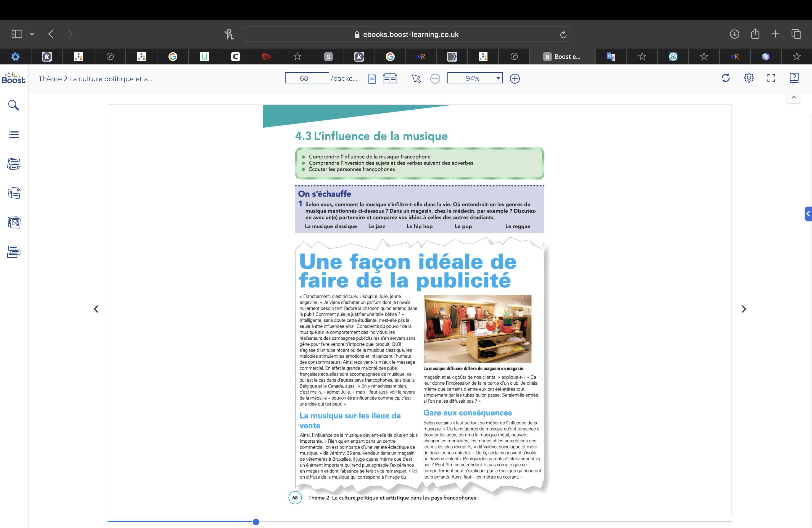Click the refresh sync icon in the ebook toolbar
812x528 pixels.
(x=726, y=78)
